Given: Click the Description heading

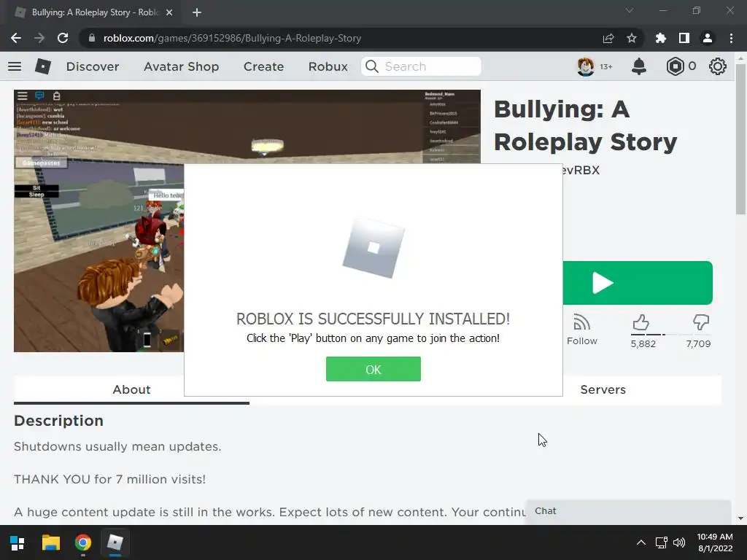Looking at the screenshot, I should tap(58, 421).
